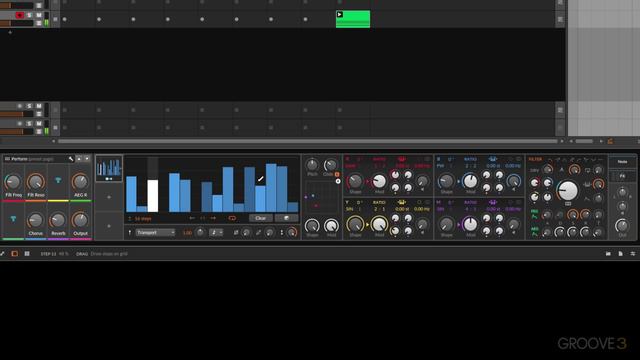Click the 1.00 rate value field

[x=187, y=233]
